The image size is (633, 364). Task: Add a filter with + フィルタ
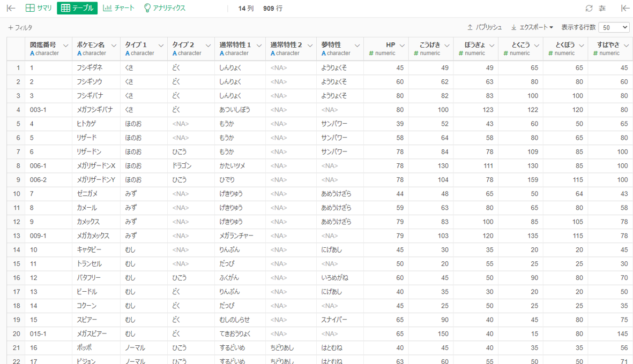20,28
